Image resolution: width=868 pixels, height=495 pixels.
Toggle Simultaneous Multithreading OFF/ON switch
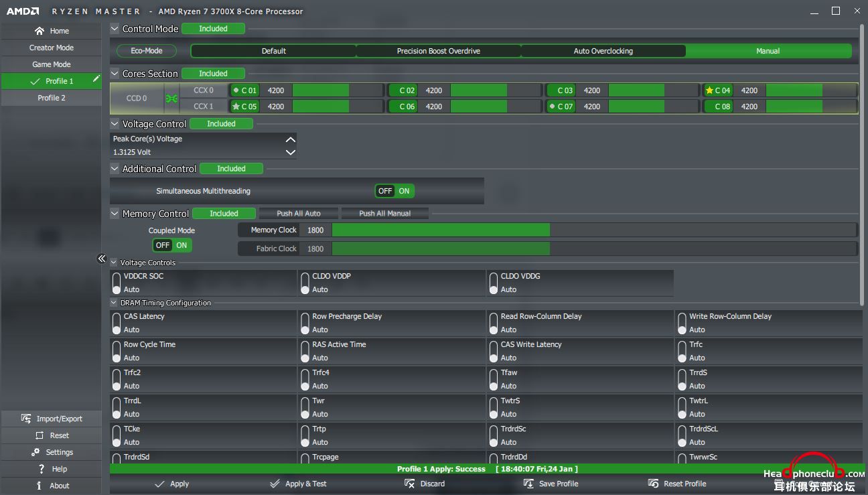point(394,191)
